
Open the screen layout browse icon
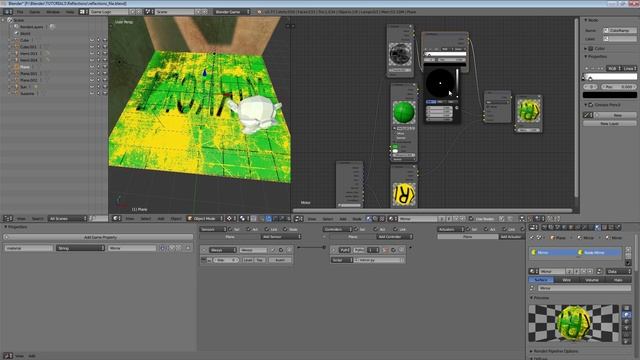point(83,12)
